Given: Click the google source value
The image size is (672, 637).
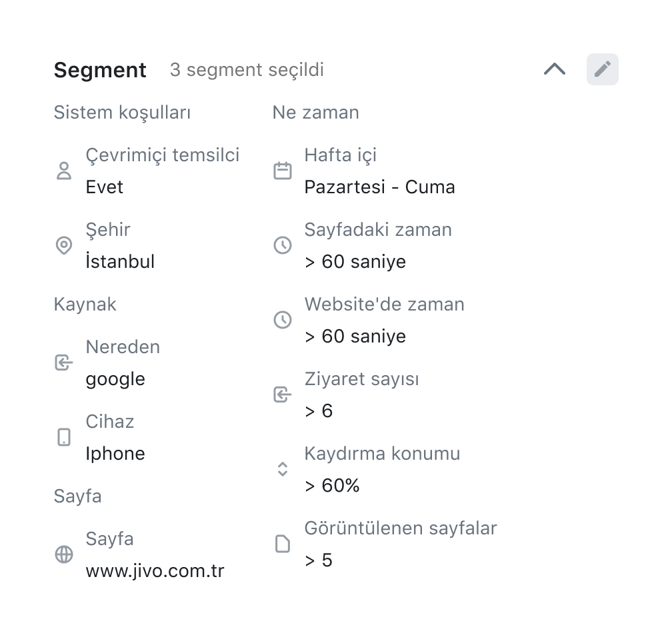Looking at the screenshot, I should [115, 379].
